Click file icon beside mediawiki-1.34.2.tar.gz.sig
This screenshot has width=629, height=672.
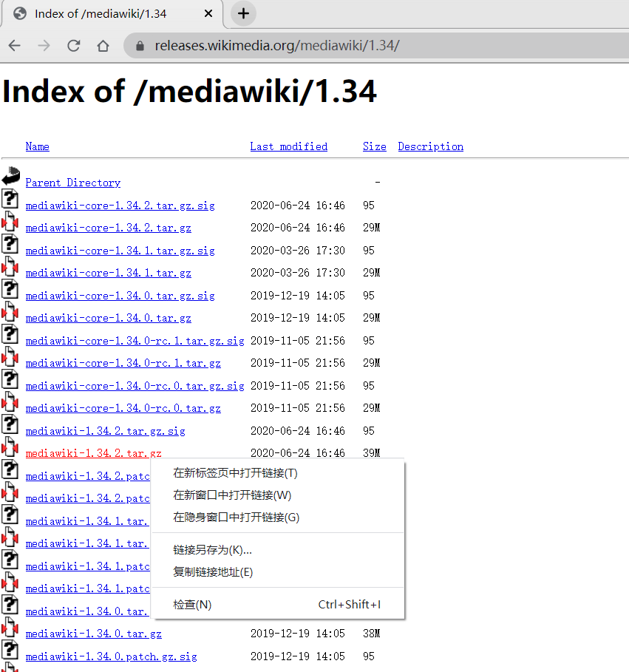coord(10,424)
